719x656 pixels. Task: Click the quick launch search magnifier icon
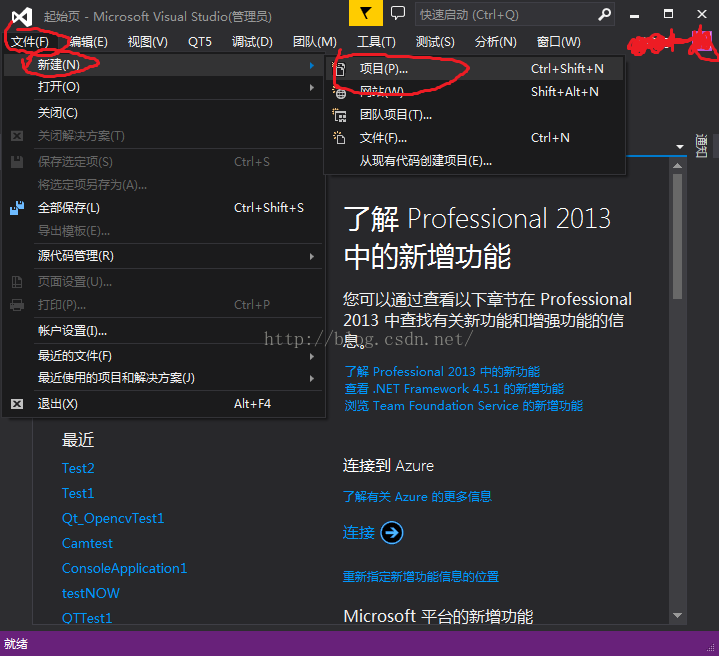click(605, 15)
